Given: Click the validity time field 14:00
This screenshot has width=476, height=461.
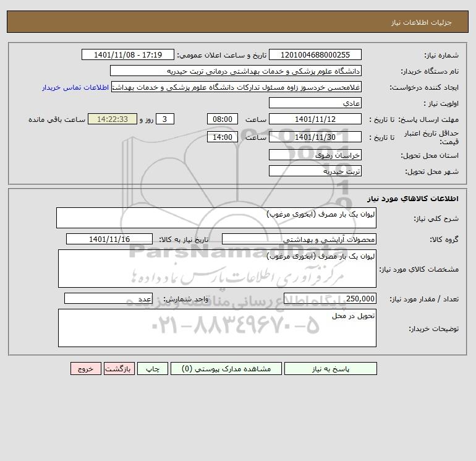Looking at the screenshot, I should click(x=222, y=137).
